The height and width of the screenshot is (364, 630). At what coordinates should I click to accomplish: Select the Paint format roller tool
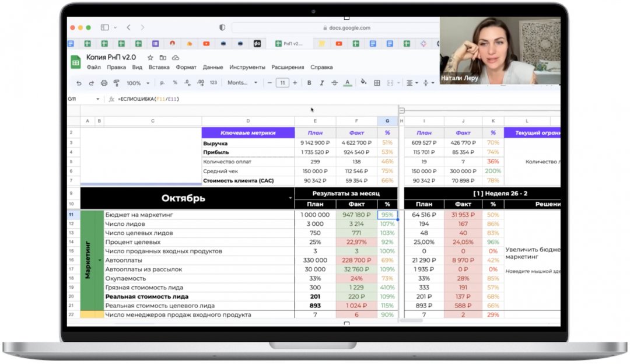pos(116,83)
